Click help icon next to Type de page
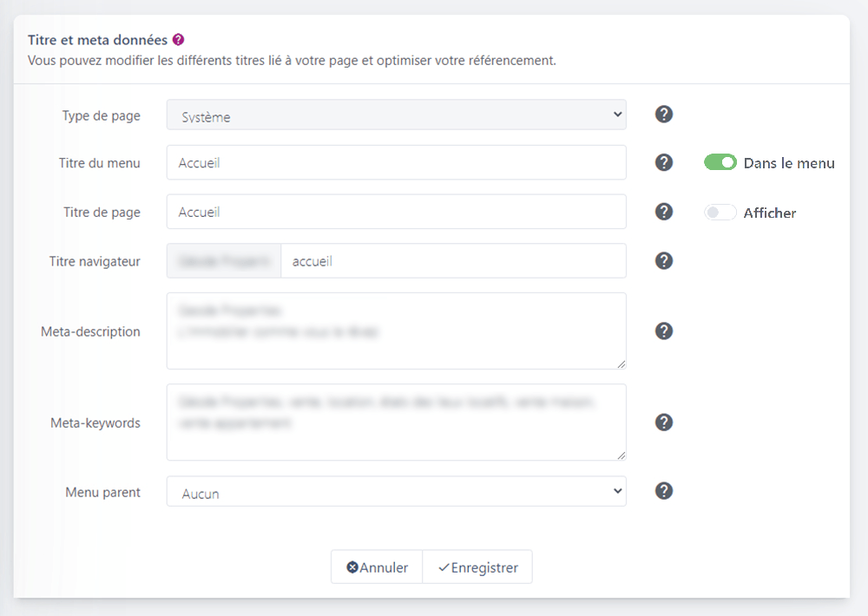Image resolution: width=868 pixels, height=616 pixels. pyautogui.click(x=664, y=115)
